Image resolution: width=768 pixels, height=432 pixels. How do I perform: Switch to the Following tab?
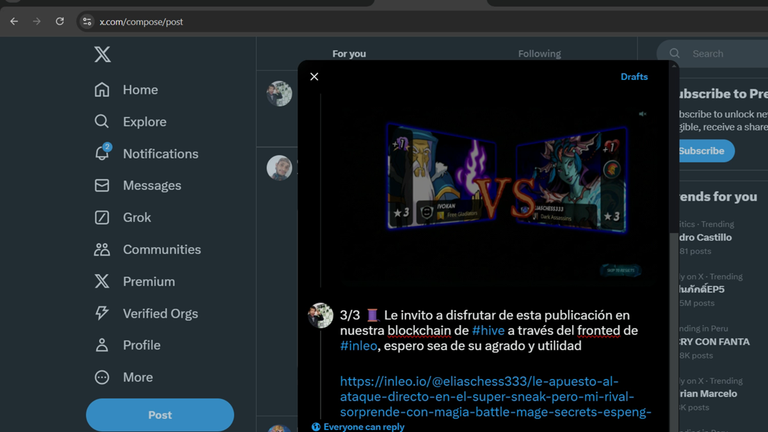pos(539,53)
